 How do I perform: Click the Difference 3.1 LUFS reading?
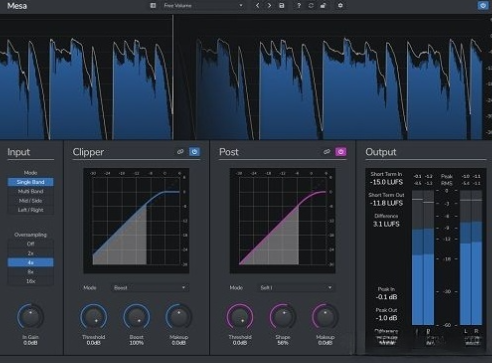pos(386,224)
